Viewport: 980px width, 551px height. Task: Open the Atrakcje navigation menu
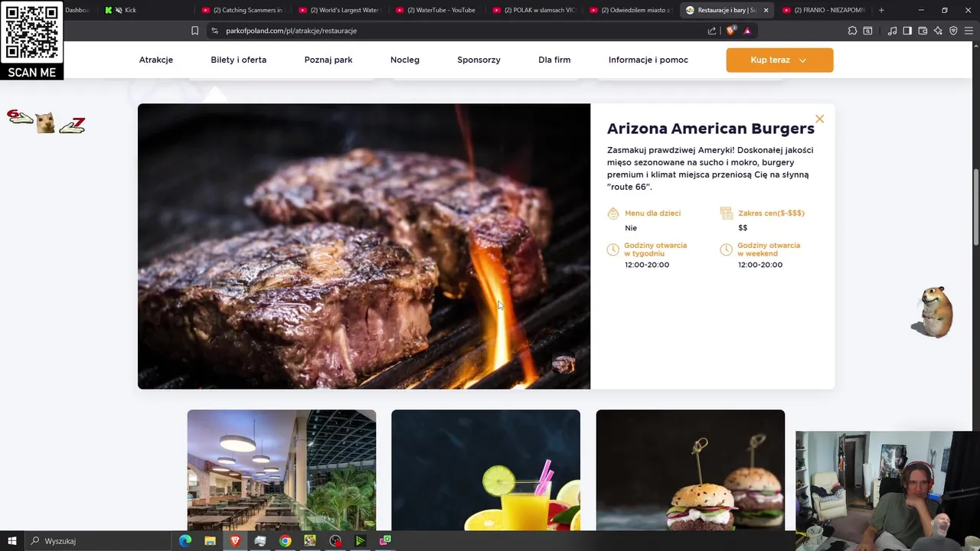(x=156, y=60)
